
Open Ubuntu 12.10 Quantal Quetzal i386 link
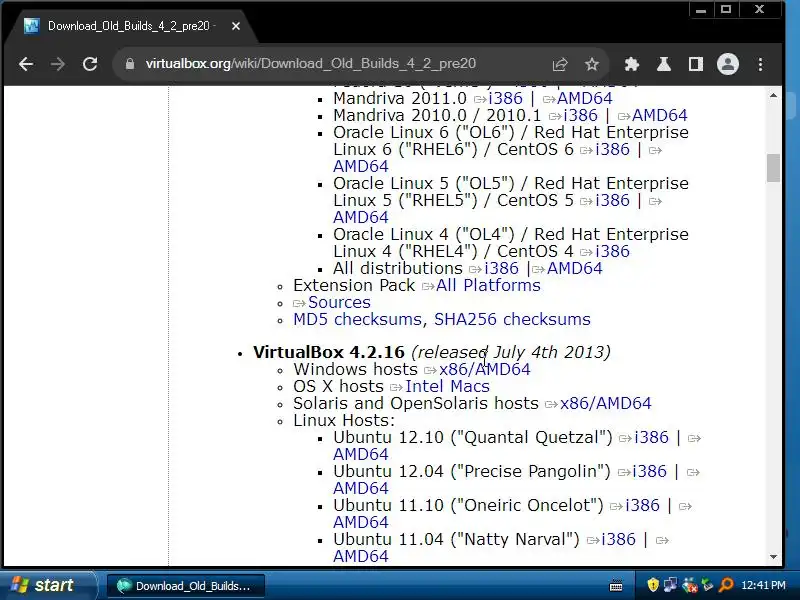pos(651,437)
